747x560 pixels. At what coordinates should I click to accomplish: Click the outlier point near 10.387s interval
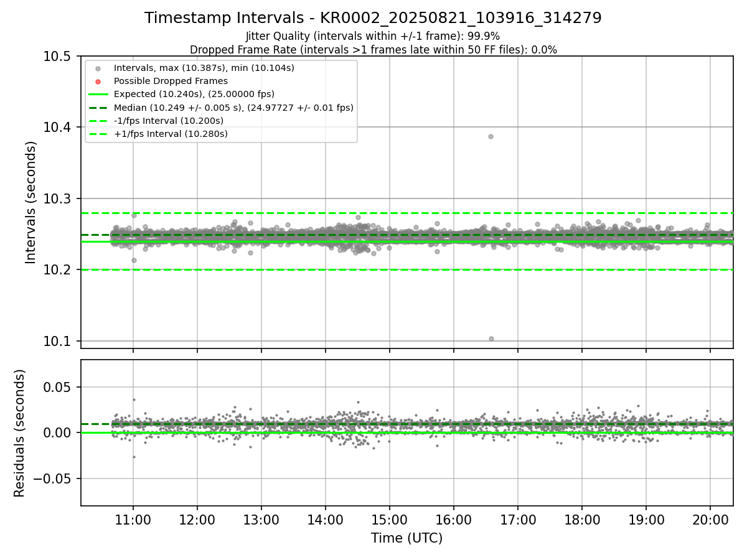point(491,136)
